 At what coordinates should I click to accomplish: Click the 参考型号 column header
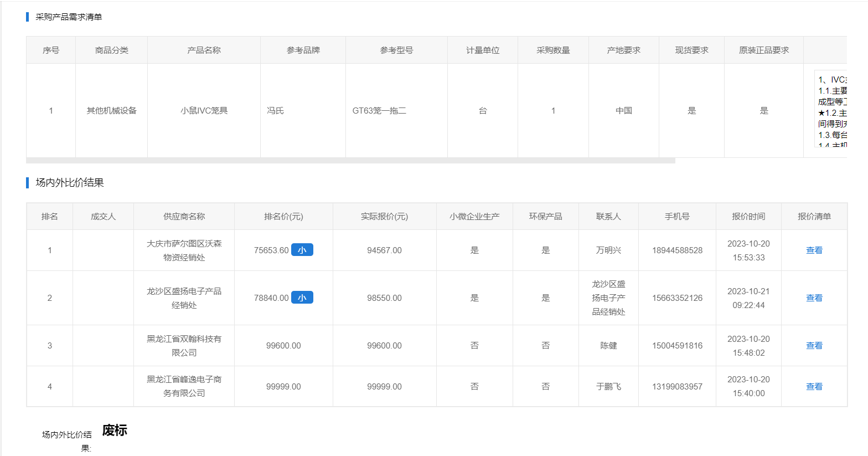[396, 50]
